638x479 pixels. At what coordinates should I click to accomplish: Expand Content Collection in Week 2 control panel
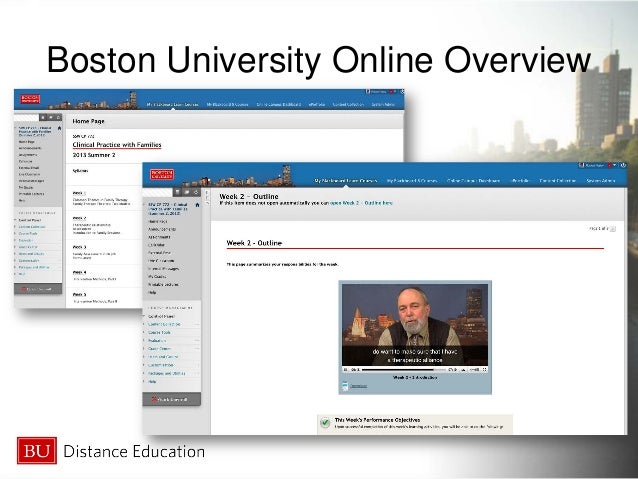[x=164, y=324]
